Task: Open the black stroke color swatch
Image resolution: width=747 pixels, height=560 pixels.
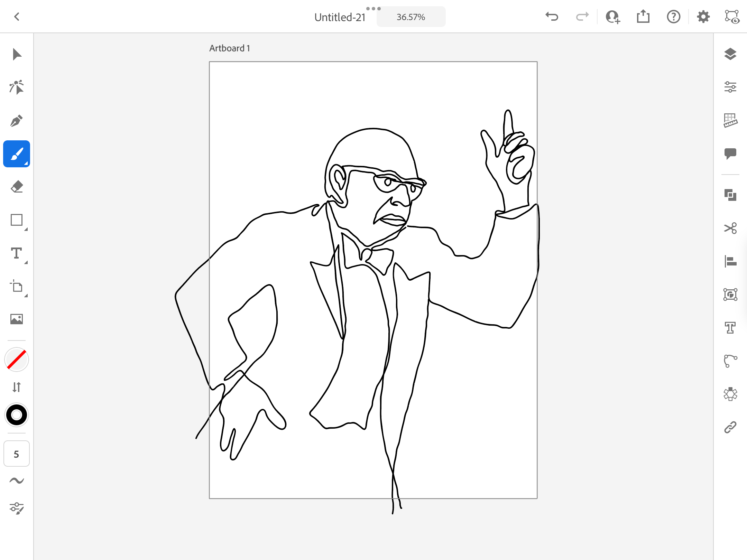Action: 17,415
